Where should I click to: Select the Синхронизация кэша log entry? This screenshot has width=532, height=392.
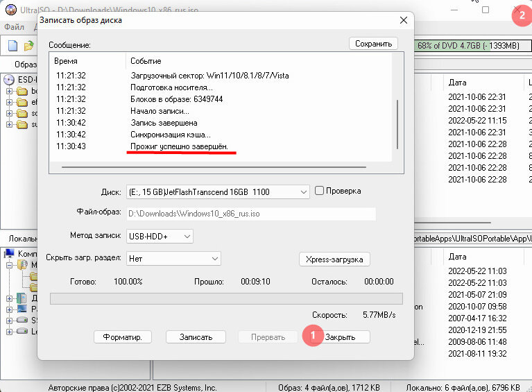point(171,135)
